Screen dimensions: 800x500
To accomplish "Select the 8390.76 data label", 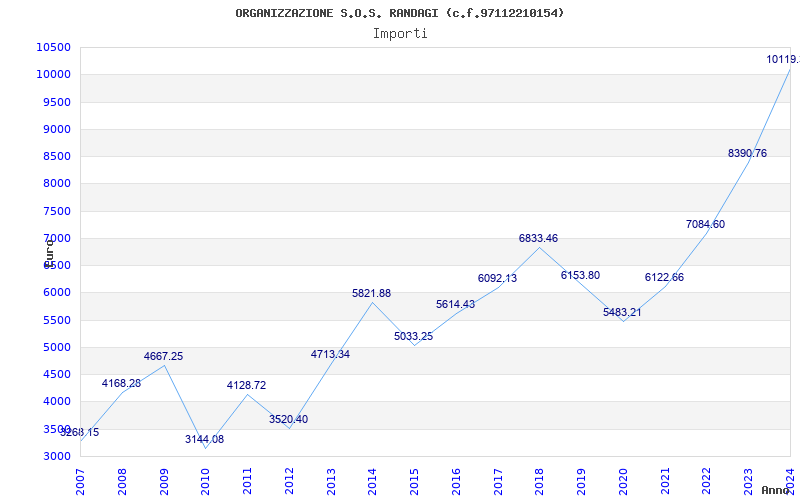I will point(747,153).
